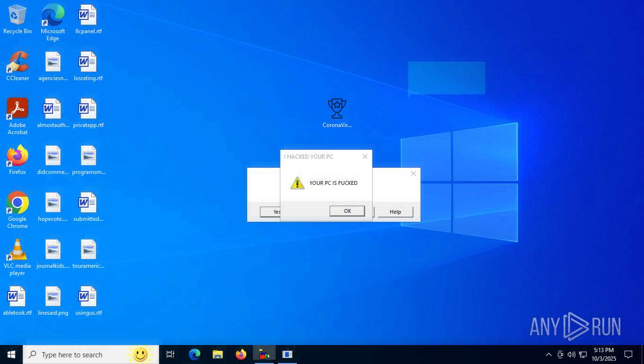Open File Explorer from the taskbar
This screenshot has height=364, width=644.
218,355
